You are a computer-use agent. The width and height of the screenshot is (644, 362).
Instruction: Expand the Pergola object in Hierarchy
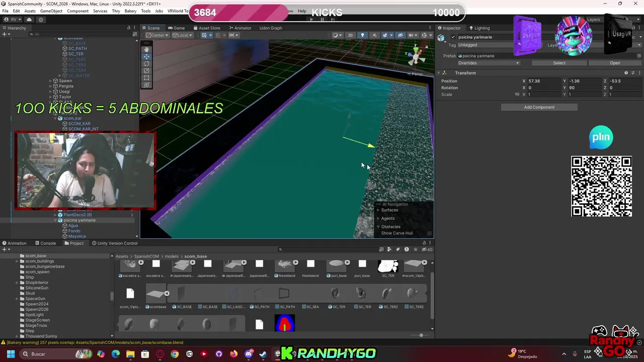(51, 86)
